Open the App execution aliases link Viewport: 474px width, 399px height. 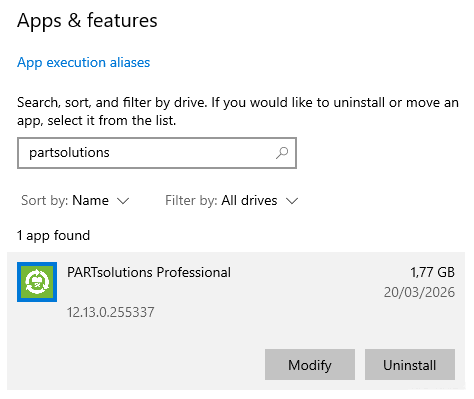coord(83,63)
